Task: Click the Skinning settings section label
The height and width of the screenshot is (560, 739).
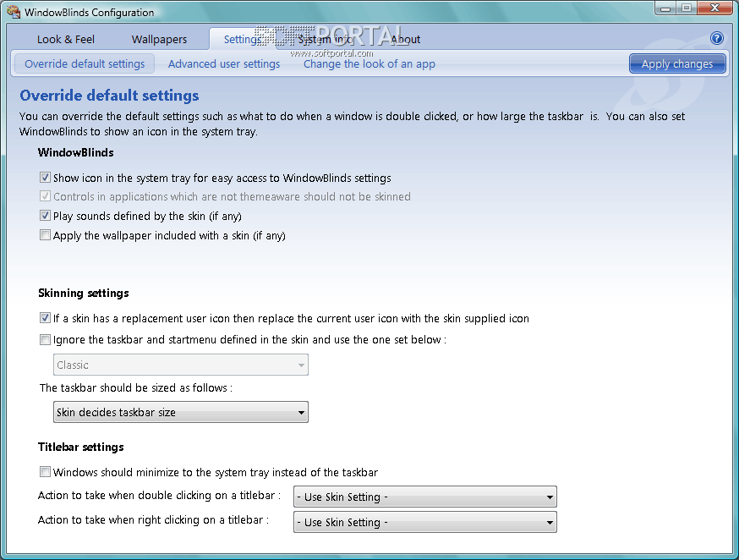Action: click(84, 294)
